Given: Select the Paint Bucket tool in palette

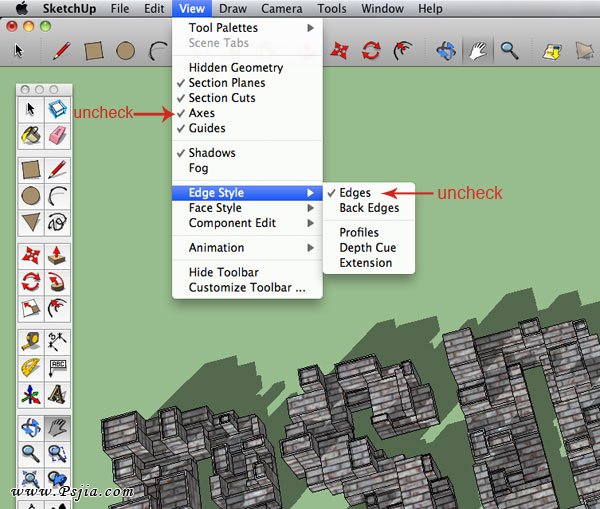Looking at the screenshot, I should click(31, 133).
